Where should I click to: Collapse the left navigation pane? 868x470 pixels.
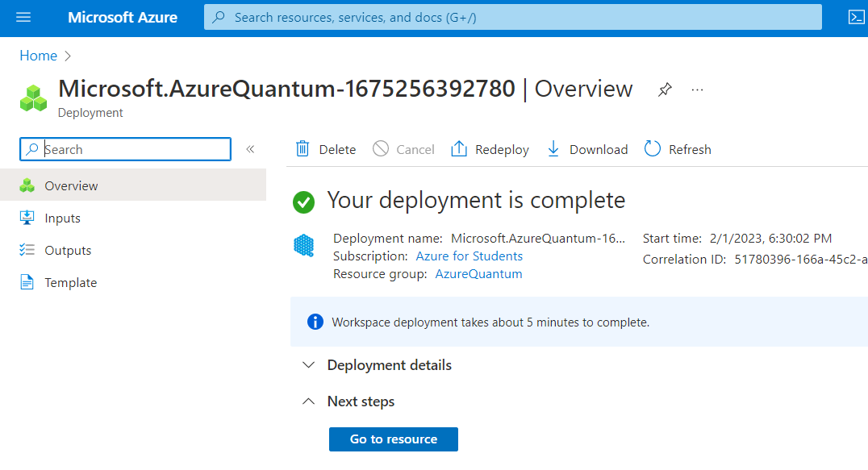click(250, 149)
